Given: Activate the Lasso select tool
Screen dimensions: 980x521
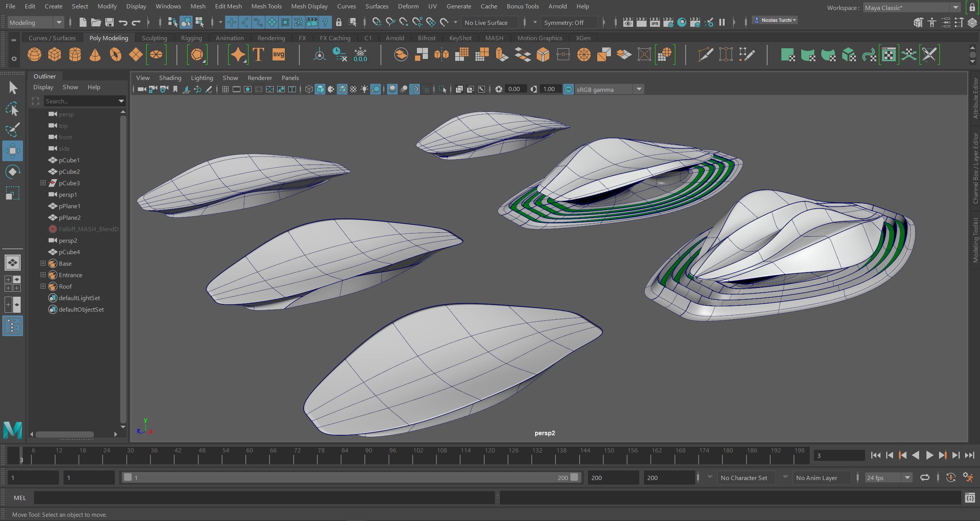Looking at the screenshot, I should click(13, 109).
